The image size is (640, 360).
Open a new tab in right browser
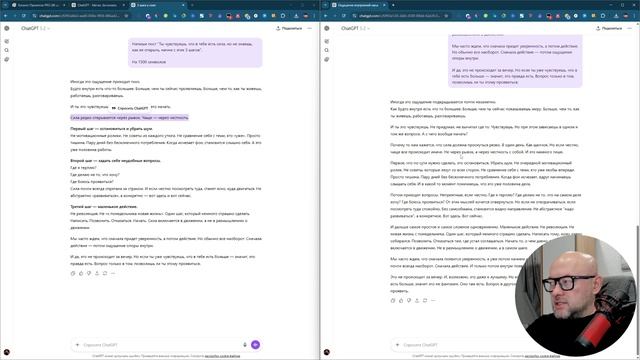pos(393,5)
